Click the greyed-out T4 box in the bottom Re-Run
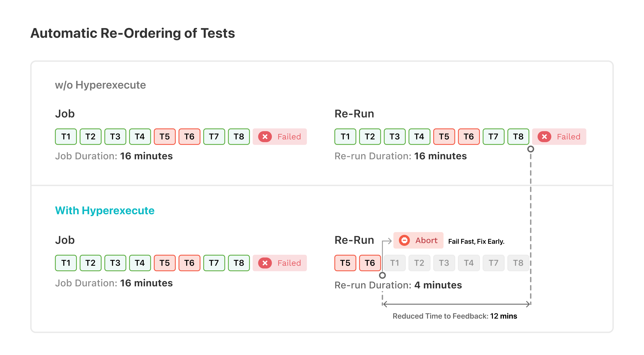The image size is (644, 355). tap(469, 263)
